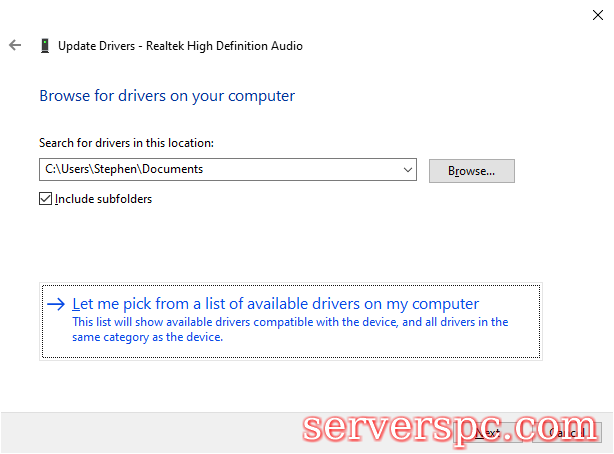
Task: Click the compatible drivers description text
Action: 290,329
